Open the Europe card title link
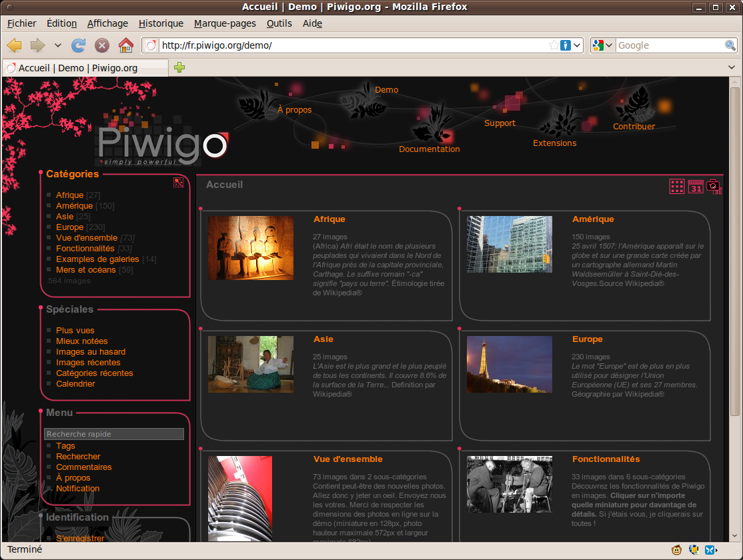The width and height of the screenshot is (743, 560). coord(588,339)
